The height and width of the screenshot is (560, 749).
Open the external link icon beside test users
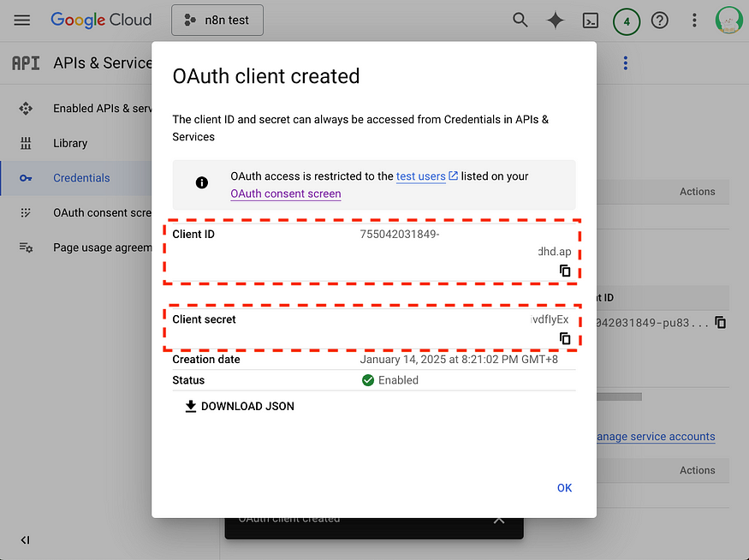click(453, 176)
